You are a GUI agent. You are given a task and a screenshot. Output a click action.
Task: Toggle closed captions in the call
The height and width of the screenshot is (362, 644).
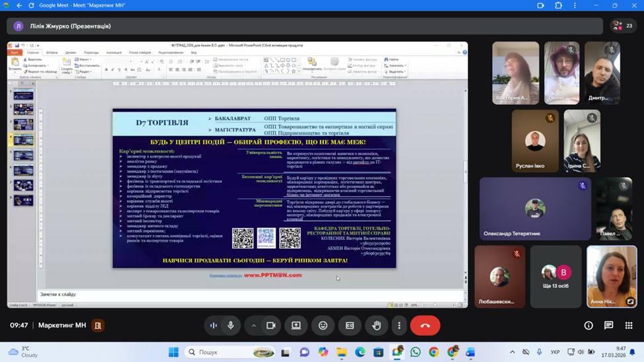pyautogui.click(x=350, y=325)
